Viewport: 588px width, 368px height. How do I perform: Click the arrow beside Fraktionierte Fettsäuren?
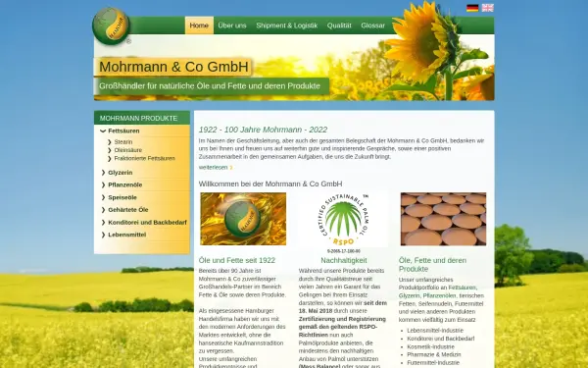(x=110, y=158)
